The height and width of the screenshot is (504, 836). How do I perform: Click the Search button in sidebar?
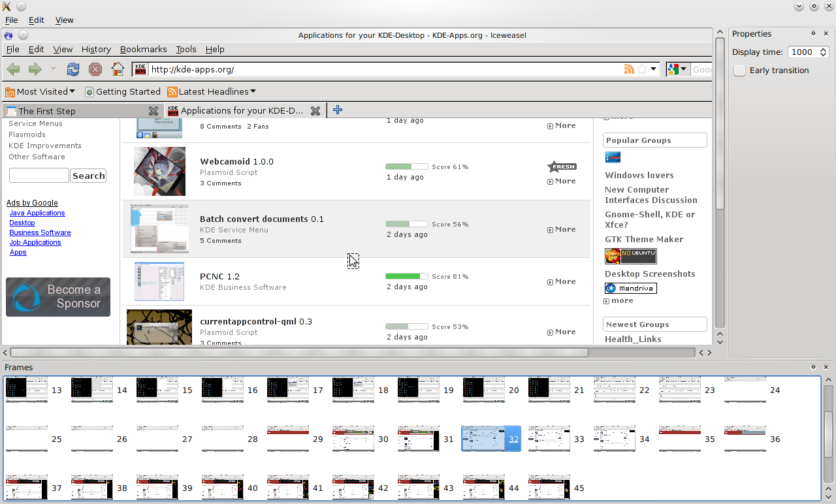click(89, 176)
